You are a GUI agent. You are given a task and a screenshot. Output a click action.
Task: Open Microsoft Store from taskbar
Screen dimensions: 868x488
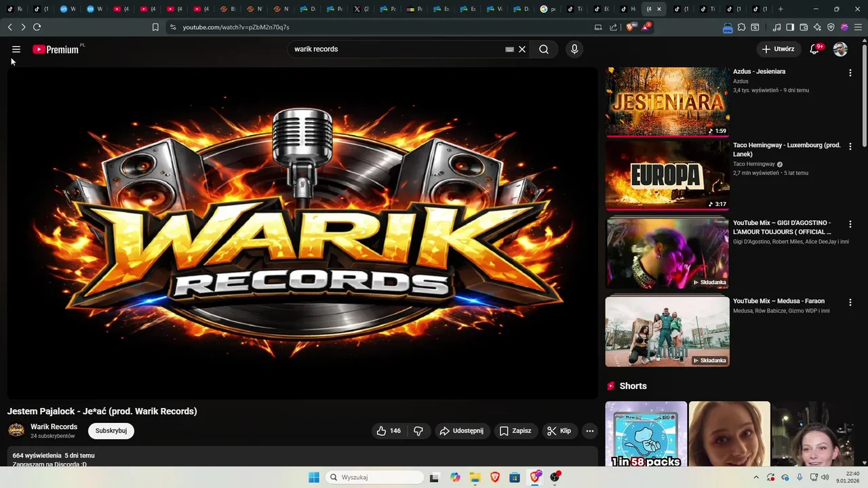pos(515,477)
